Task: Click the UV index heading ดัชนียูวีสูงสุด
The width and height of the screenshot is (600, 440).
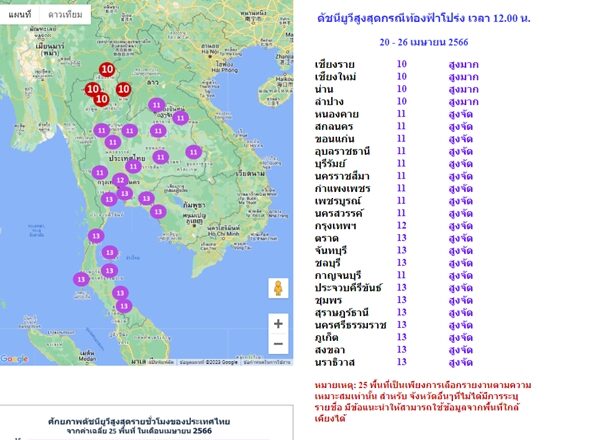Action: [x=424, y=18]
